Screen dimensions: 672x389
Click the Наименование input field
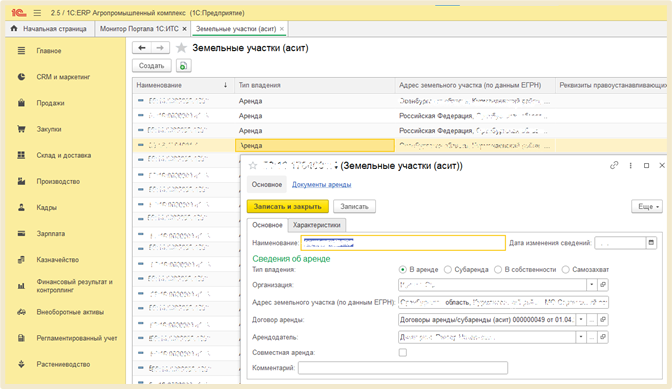[403, 243]
